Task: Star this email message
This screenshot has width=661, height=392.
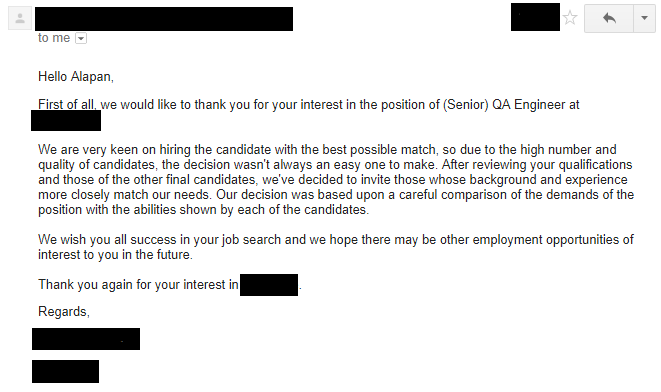Action: [570, 18]
